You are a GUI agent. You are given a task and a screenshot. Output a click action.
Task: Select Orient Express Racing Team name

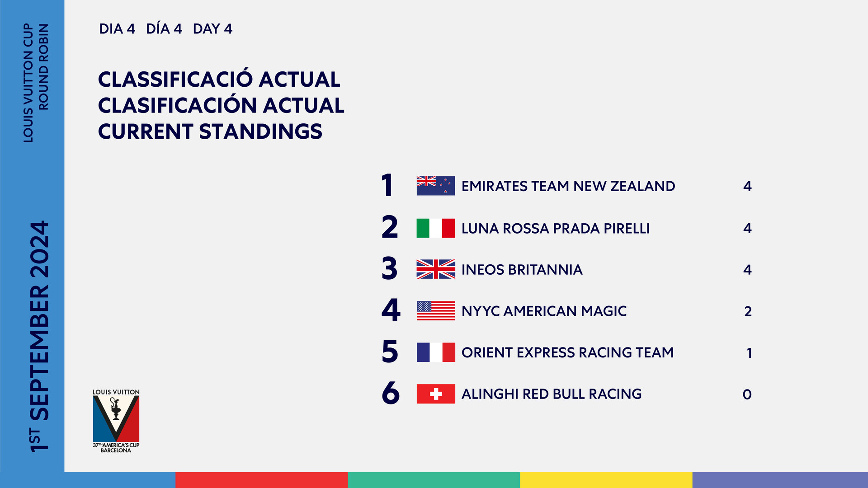pyautogui.click(x=567, y=352)
